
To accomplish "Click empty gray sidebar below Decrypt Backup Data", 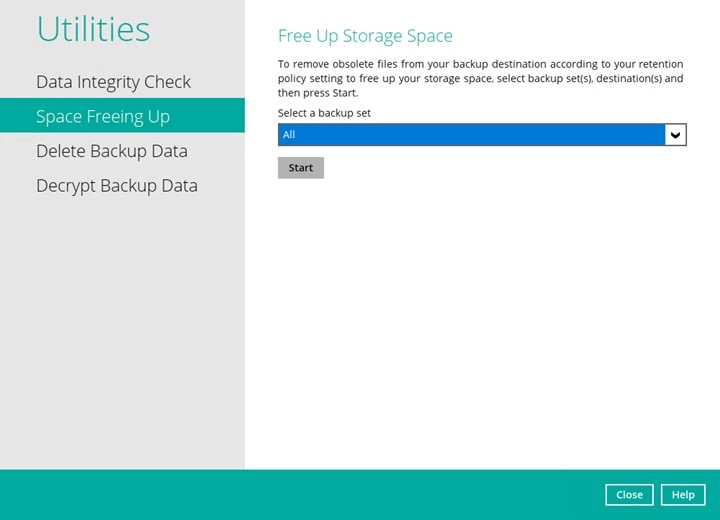I will click(120, 330).
